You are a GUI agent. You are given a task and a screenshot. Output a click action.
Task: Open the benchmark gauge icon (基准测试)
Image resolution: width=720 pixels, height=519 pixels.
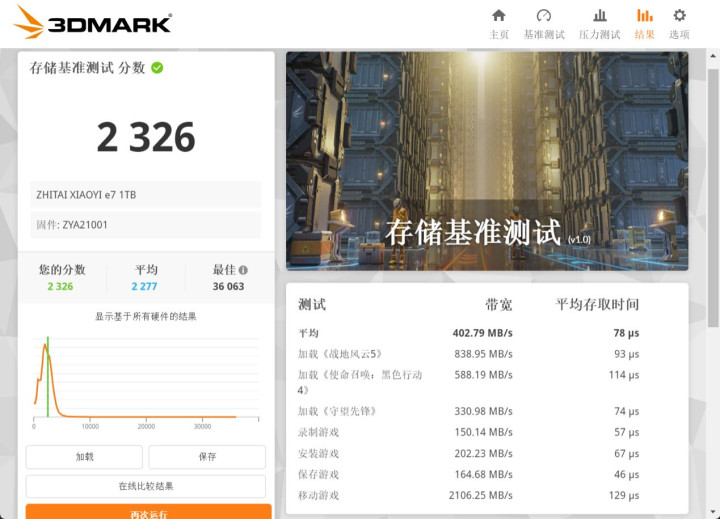(x=544, y=16)
